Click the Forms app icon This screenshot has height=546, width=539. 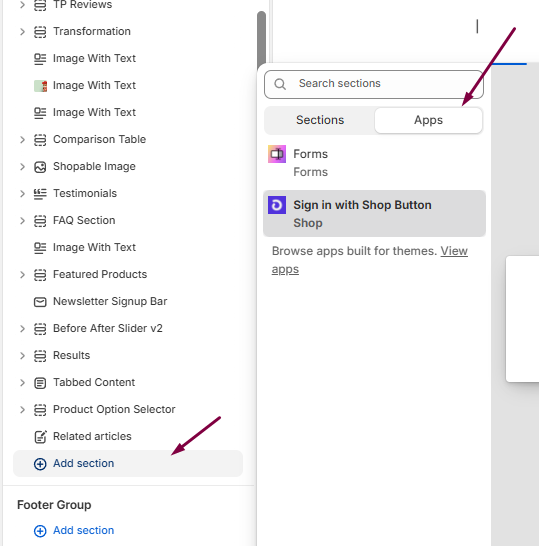[x=277, y=154]
